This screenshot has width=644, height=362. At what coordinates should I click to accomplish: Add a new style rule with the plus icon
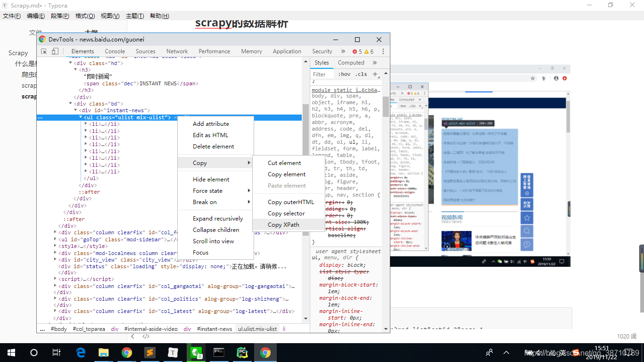point(375,74)
